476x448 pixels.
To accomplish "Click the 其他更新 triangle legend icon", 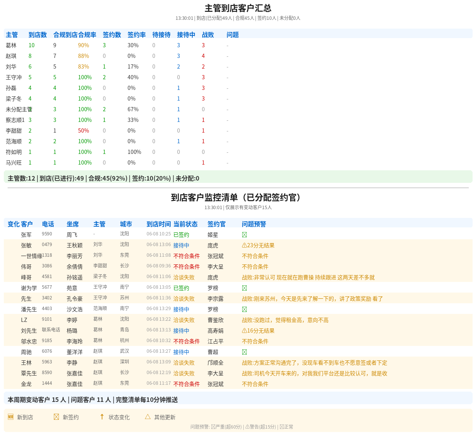I will pos(148,417).
